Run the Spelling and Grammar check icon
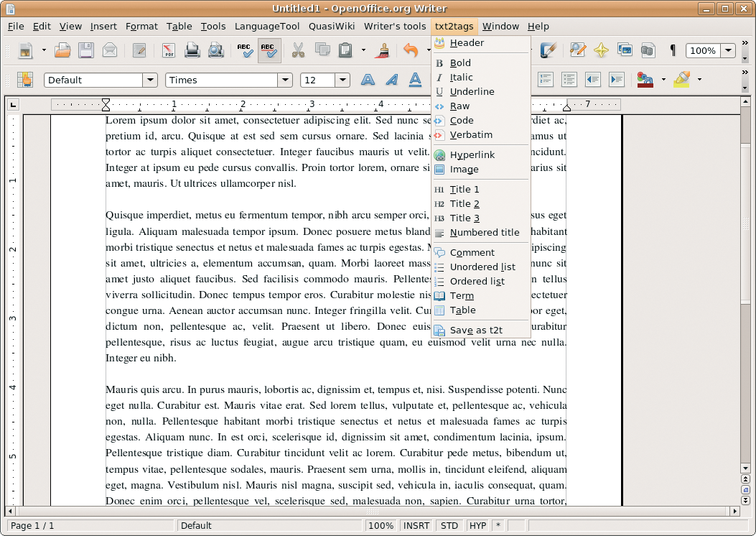Screen dimensions: 756x536 coord(245,50)
